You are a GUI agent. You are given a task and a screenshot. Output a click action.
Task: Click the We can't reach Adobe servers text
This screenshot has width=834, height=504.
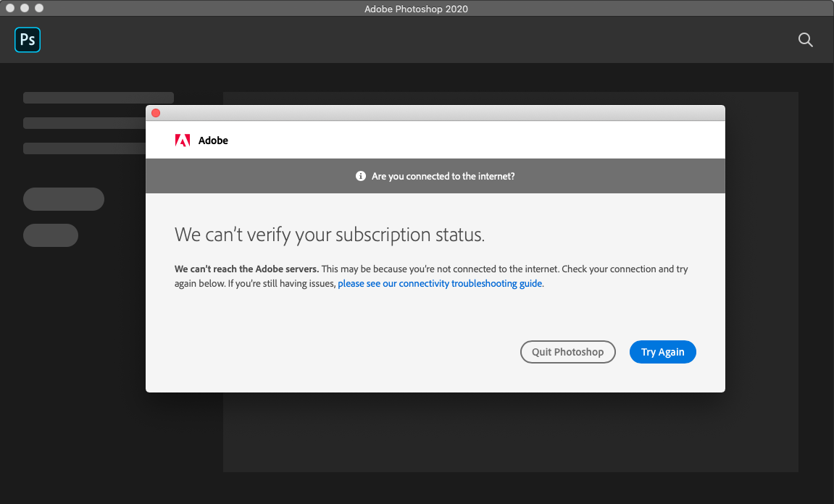click(x=246, y=269)
